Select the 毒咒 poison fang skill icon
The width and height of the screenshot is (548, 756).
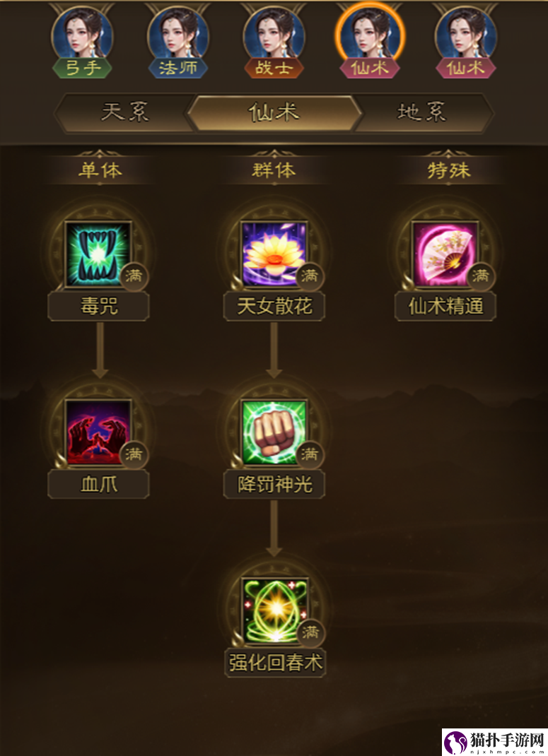(x=98, y=254)
